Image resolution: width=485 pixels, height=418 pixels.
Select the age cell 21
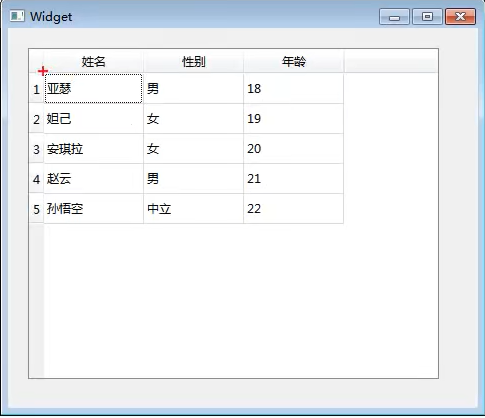coord(294,179)
